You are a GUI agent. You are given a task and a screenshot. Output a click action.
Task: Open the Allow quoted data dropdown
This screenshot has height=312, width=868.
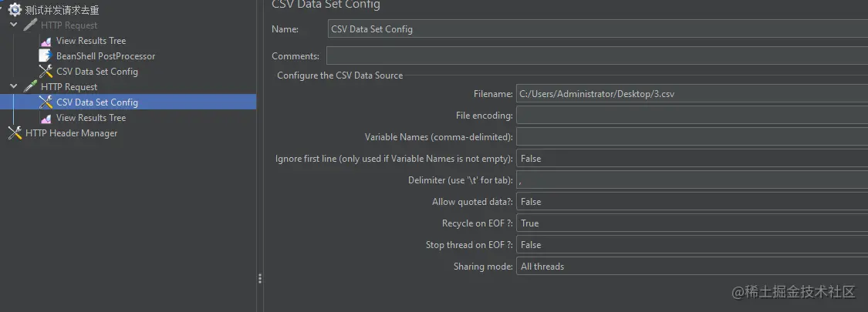click(692, 201)
